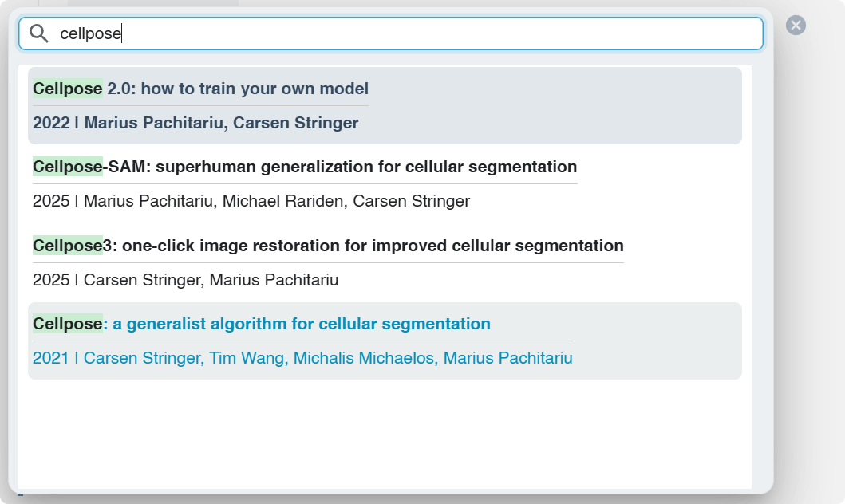Click the magnifying glass search icon
The image size is (845, 504).
pos(38,33)
